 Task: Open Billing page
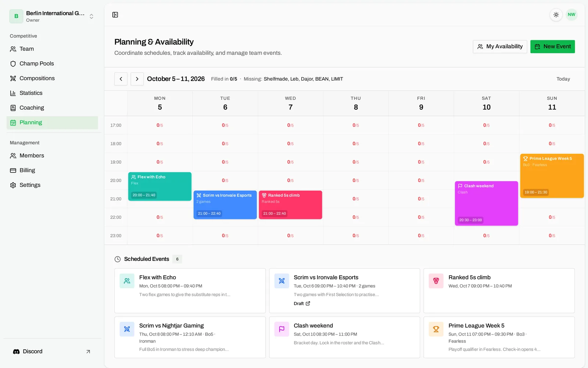(x=52, y=170)
